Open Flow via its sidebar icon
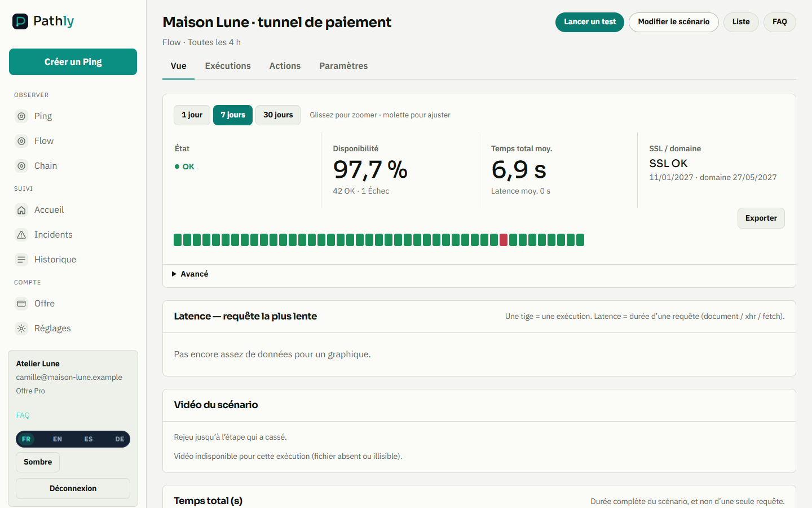The width and height of the screenshot is (812, 508). click(x=21, y=141)
